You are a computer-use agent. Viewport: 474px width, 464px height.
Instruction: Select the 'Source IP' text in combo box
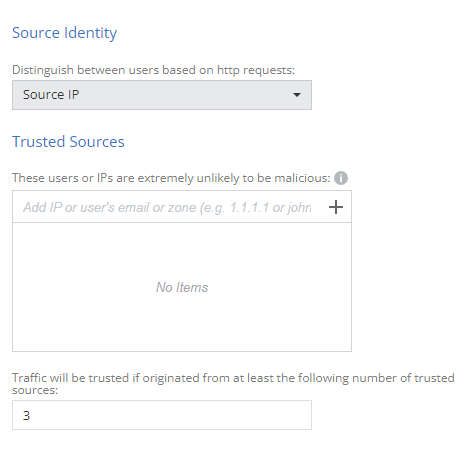(x=51, y=95)
